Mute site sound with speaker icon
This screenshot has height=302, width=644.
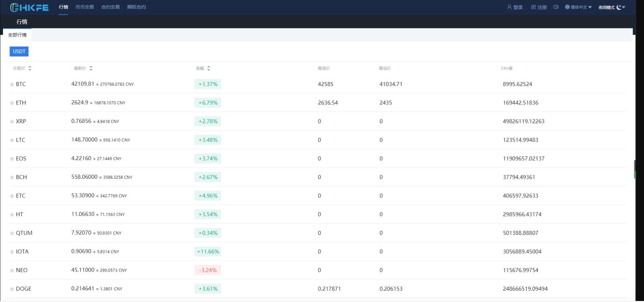pyautogui.click(x=556, y=7)
